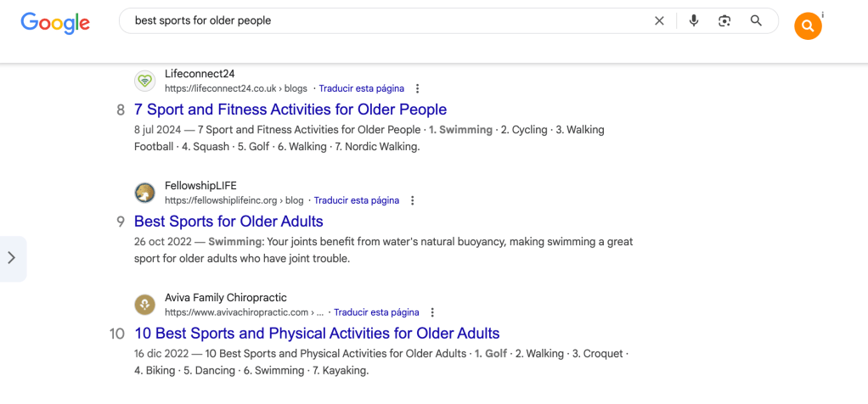This screenshot has height=404, width=868.
Task: Start voice search with microphone icon
Action: coord(694,21)
